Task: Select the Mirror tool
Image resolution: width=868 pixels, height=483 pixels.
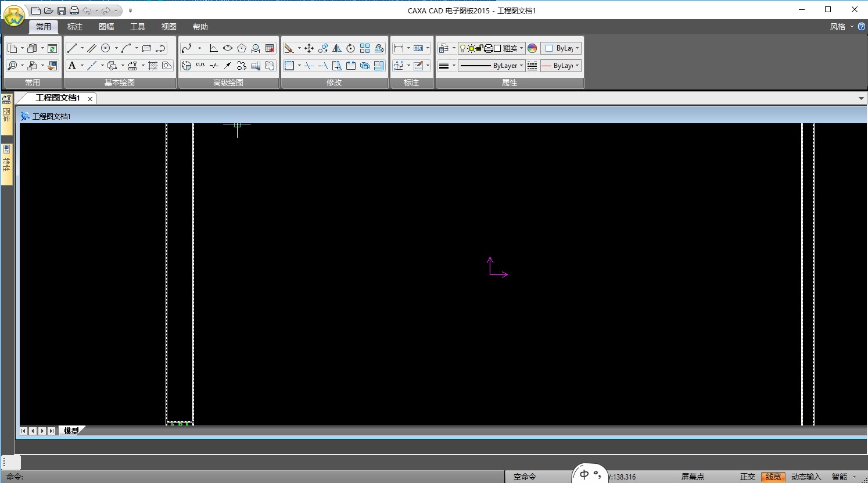Action: pyautogui.click(x=337, y=48)
